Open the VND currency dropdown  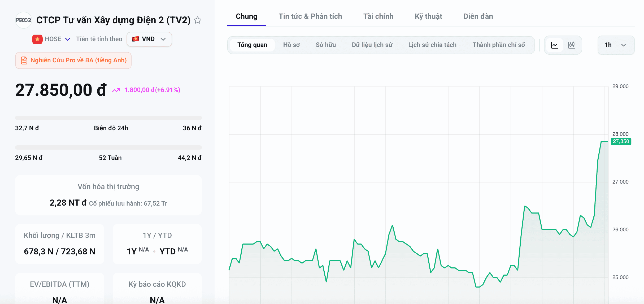click(149, 39)
